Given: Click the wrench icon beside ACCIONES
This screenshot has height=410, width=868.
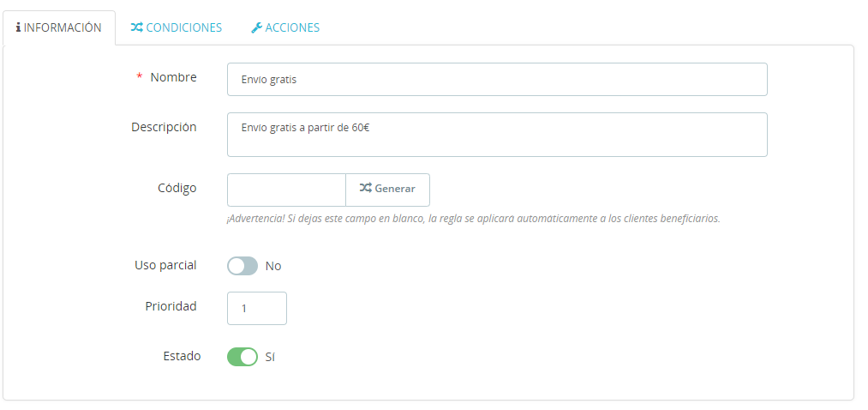Looking at the screenshot, I should click(x=256, y=27).
